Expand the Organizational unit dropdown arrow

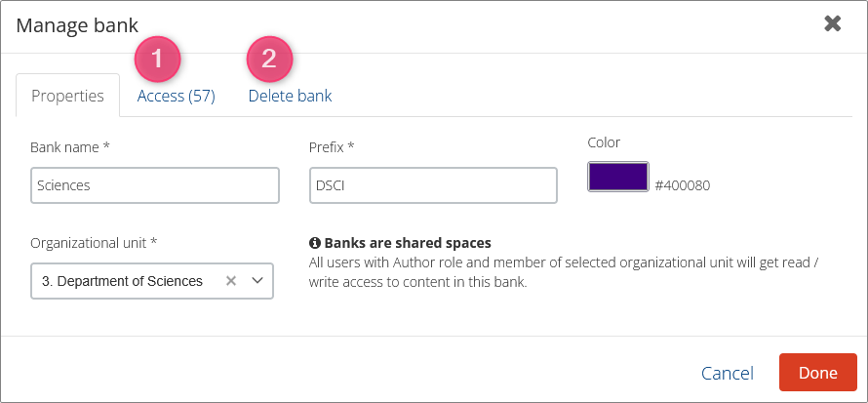pyautogui.click(x=257, y=281)
